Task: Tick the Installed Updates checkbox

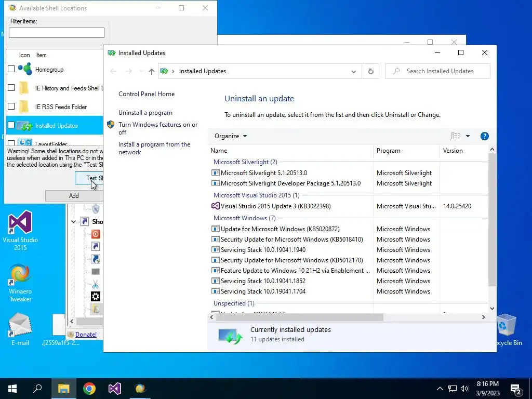Action: (x=11, y=125)
